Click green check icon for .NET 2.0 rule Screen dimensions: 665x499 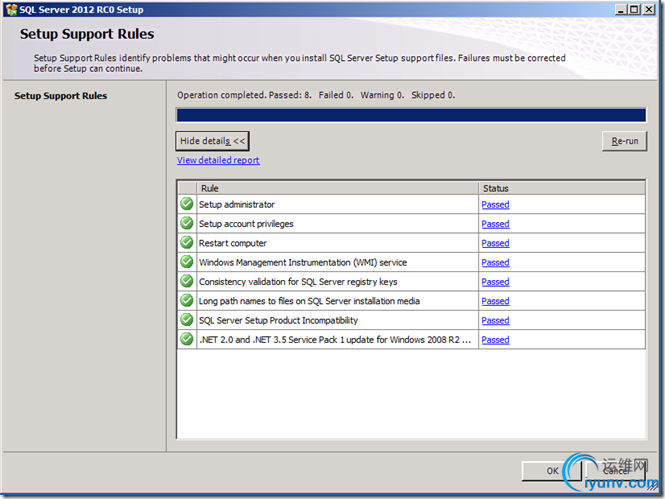tap(187, 339)
